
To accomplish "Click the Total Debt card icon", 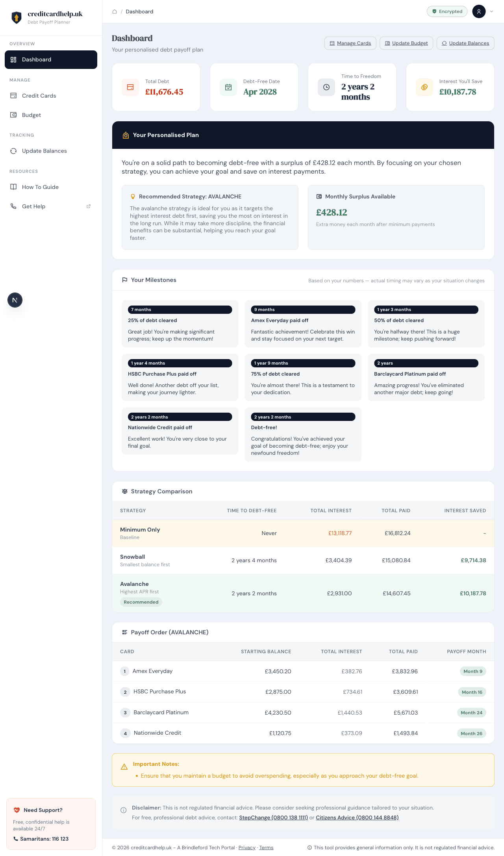I will pyautogui.click(x=130, y=87).
